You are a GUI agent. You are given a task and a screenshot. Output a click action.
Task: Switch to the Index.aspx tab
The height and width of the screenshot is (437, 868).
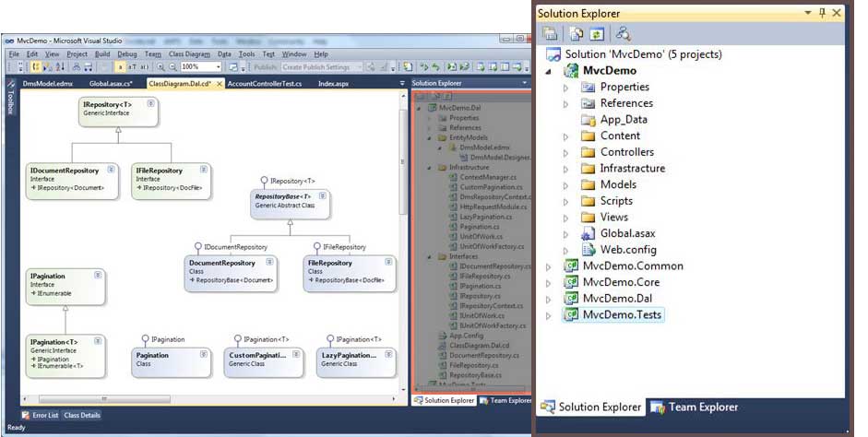click(x=333, y=84)
